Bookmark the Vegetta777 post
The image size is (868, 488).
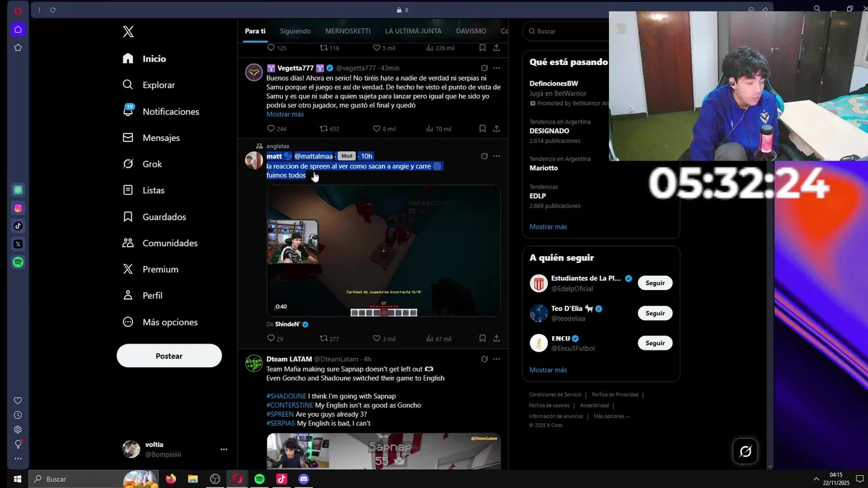click(x=482, y=129)
